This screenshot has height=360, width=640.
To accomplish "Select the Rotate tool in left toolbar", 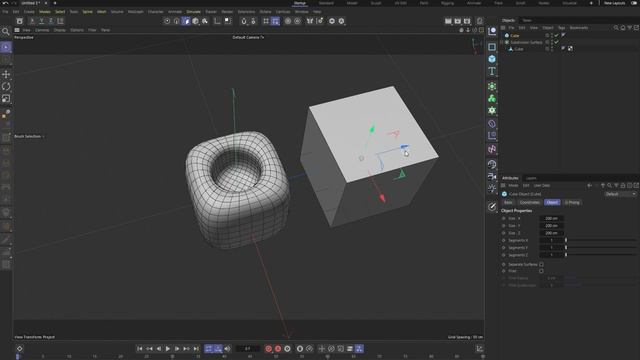I will point(6,87).
